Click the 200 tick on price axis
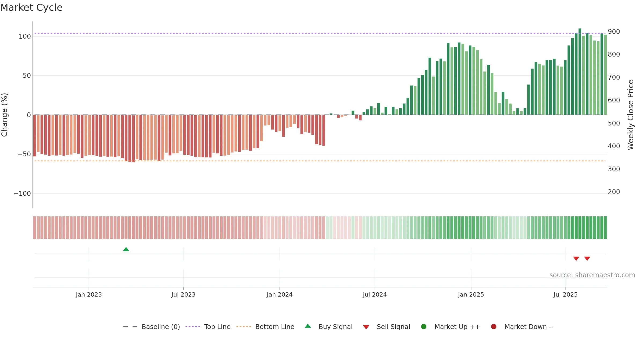644x362 pixels. (x=614, y=192)
